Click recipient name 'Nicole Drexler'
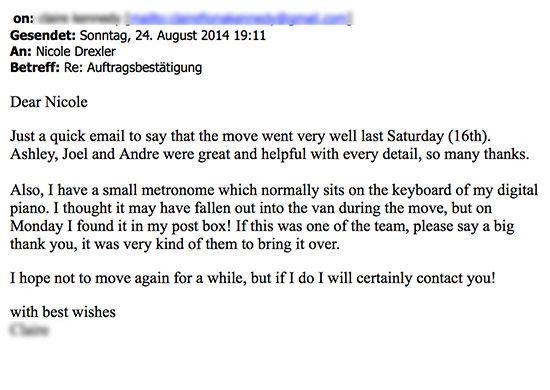This screenshot has height=390, width=550. pyautogui.click(x=76, y=52)
